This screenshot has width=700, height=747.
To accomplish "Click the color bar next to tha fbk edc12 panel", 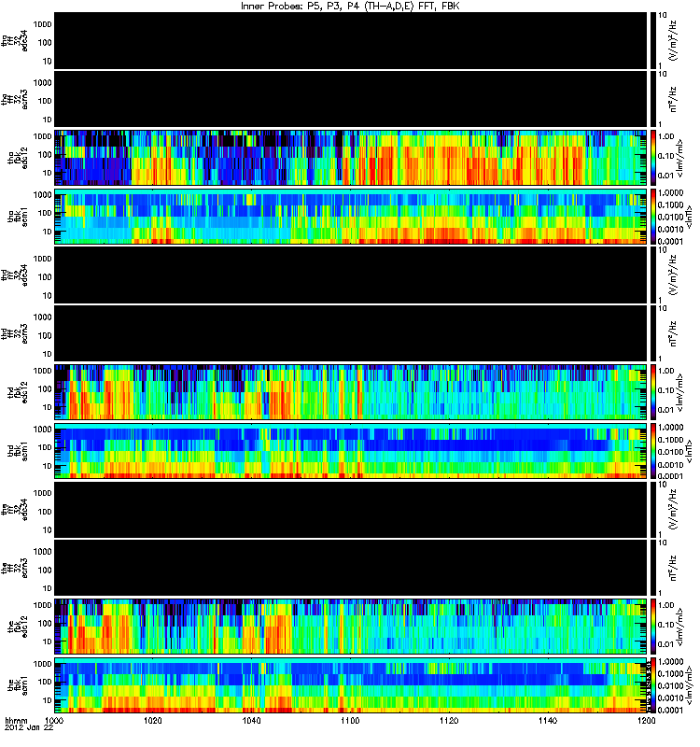I will [x=653, y=158].
